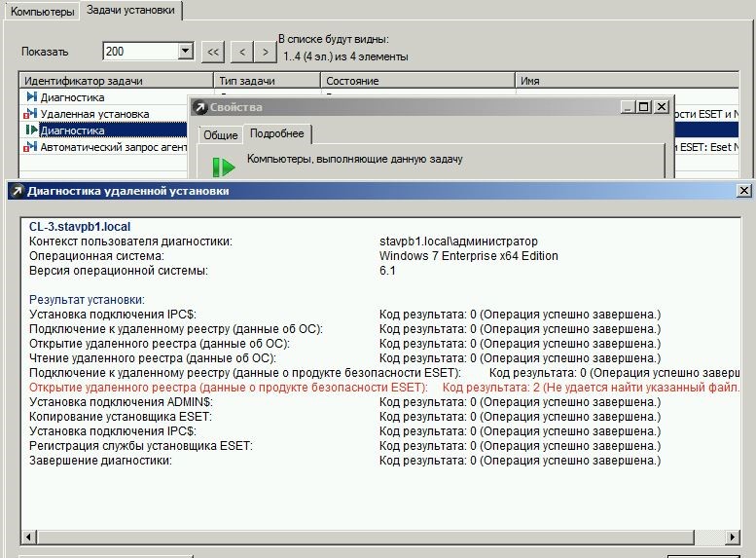Open the Показать count dropdown arrow

186,52
